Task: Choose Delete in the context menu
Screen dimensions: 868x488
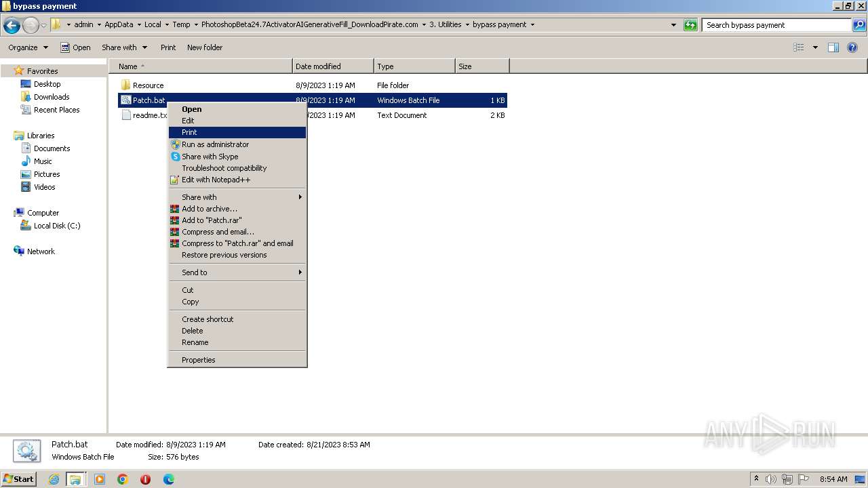Action: pyautogui.click(x=237, y=331)
